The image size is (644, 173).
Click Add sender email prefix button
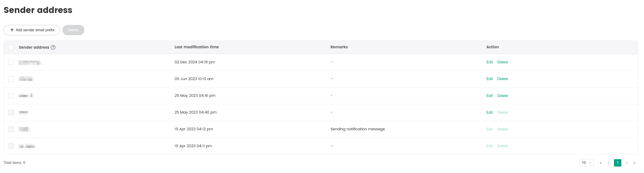(32, 30)
